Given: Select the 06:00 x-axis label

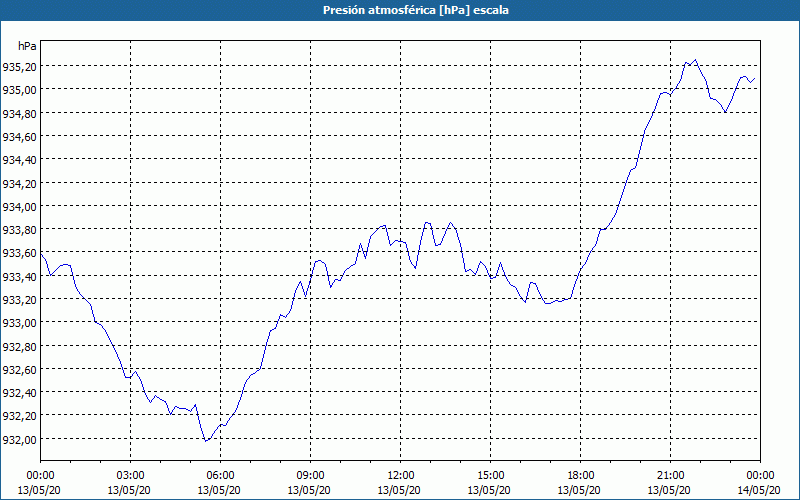Looking at the screenshot, I should click(220, 476).
